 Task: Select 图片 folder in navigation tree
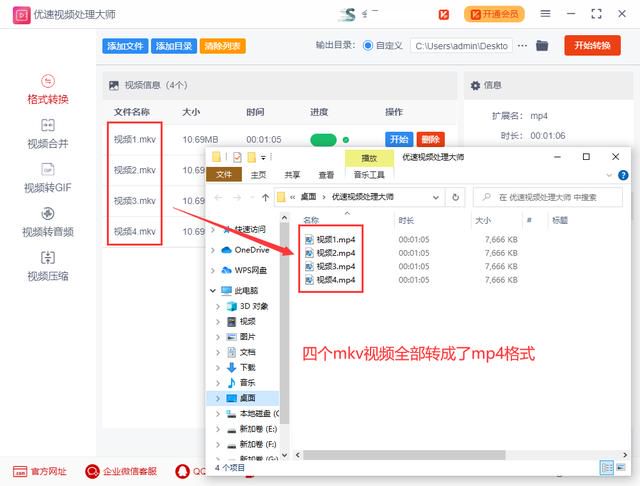pos(241,337)
